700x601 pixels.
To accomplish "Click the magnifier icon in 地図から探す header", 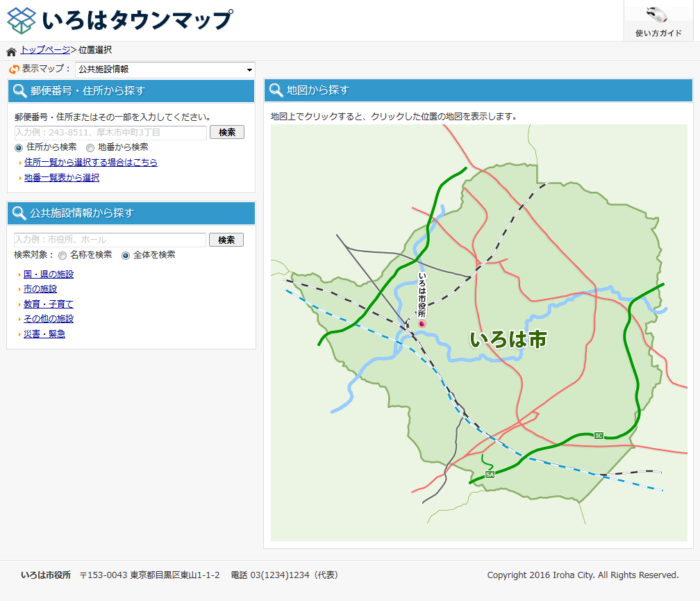I will (276, 90).
